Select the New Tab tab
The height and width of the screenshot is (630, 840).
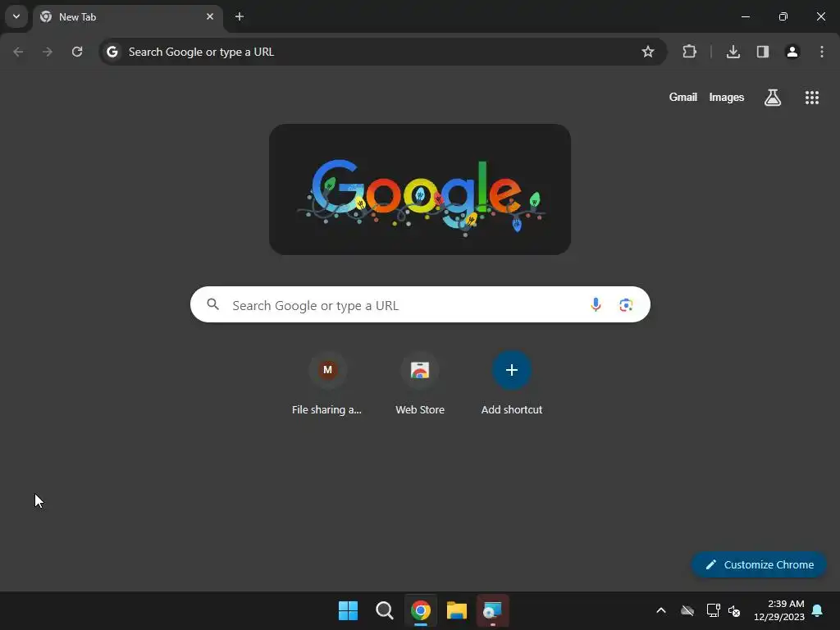click(x=127, y=16)
